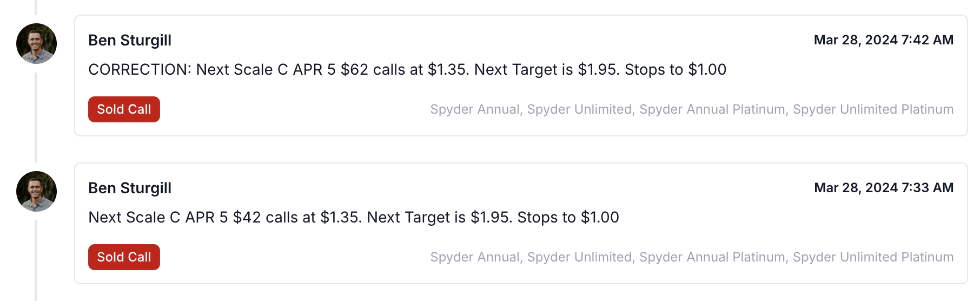
Task: Select the CORRECTION: Next Scale C APR 5 $62 message
Action: [407, 69]
